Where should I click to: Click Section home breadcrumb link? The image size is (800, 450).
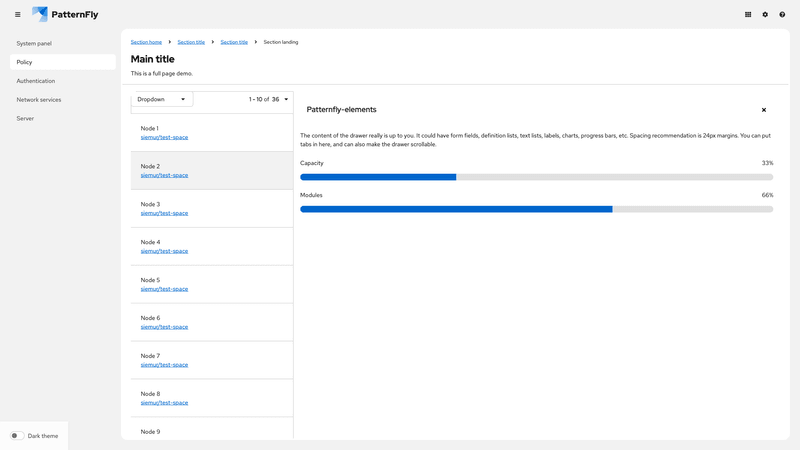coord(146,42)
